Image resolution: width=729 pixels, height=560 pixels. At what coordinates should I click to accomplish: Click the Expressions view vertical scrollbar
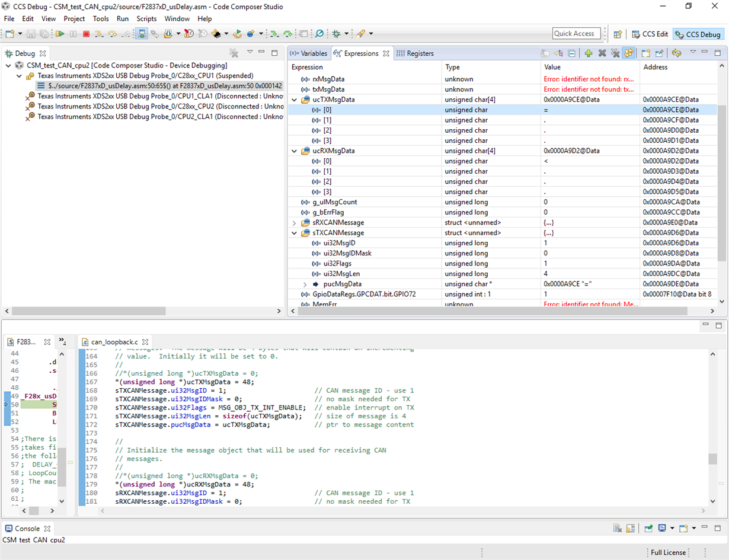point(722,183)
